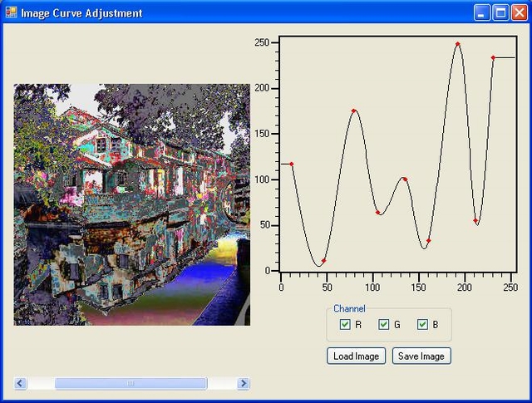
Task: Toggle the R channel checkbox
Action: [345, 324]
